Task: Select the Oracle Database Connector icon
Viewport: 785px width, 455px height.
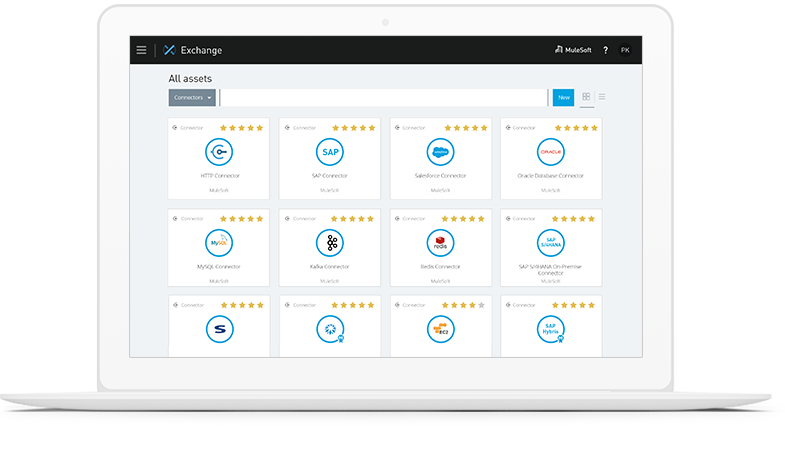Action: 551,152
